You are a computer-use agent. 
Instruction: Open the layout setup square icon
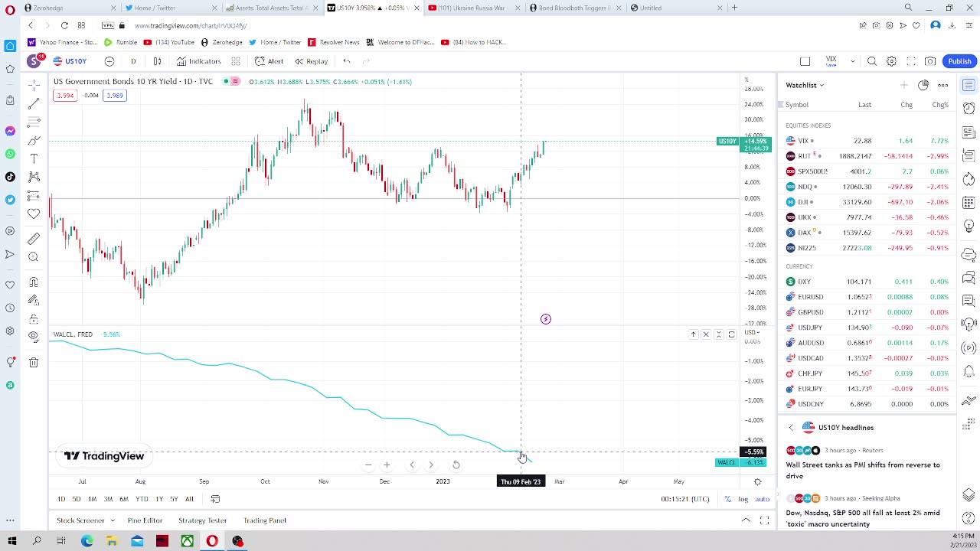tap(805, 61)
